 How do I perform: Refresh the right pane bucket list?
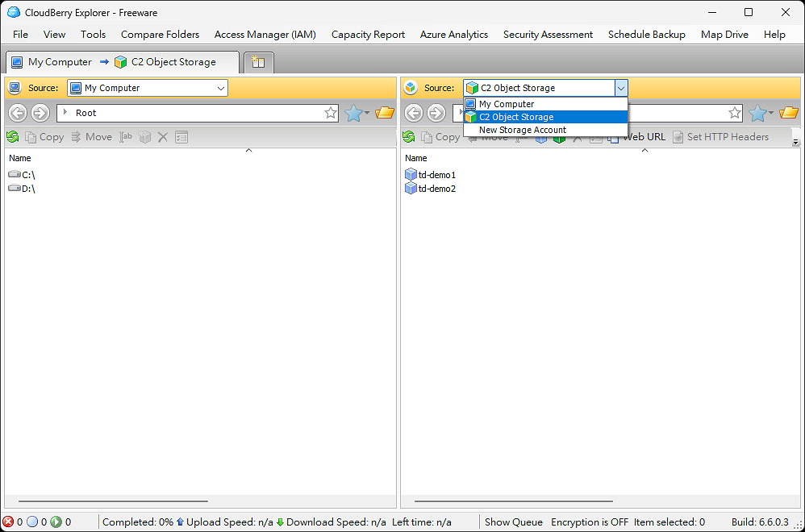[x=409, y=137]
